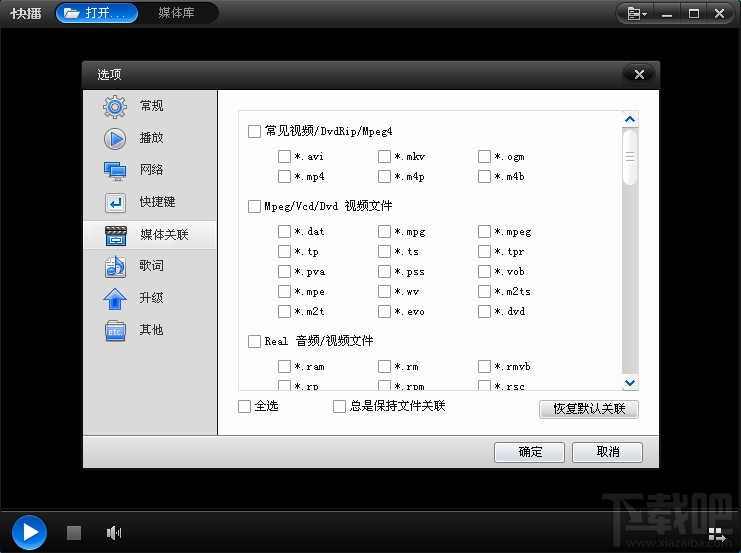Tick the *.m2ts checkbox

pyautogui.click(x=484, y=291)
